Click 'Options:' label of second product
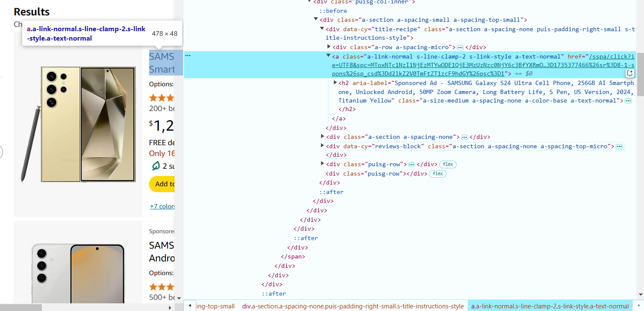This screenshot has width=644, height=311. [161, 273]
